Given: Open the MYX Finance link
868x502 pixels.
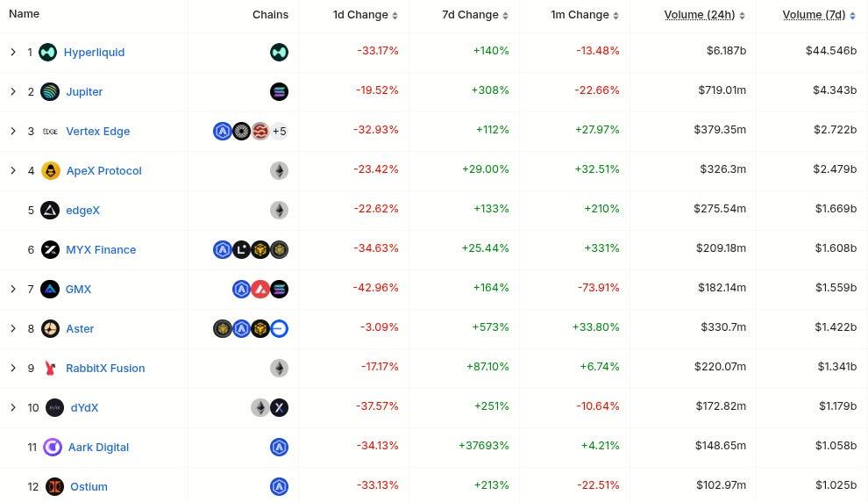Looking at the screenshot, I should (101, 250).
